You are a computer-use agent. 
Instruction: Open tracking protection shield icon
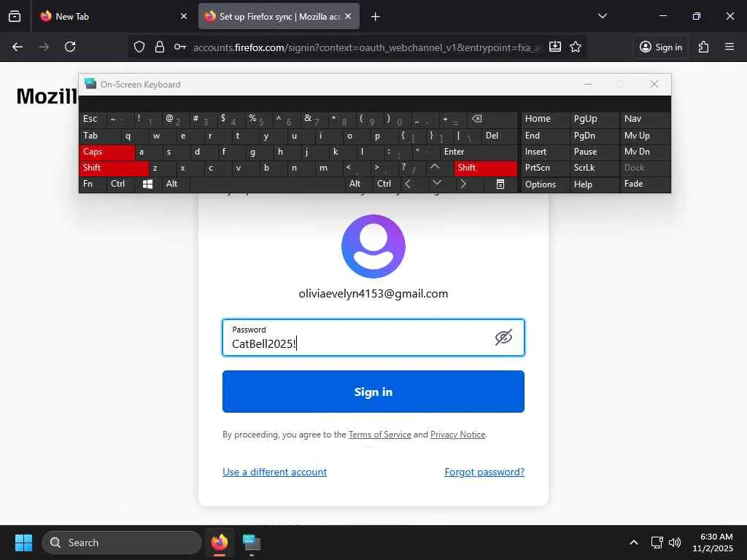point(139,47)
